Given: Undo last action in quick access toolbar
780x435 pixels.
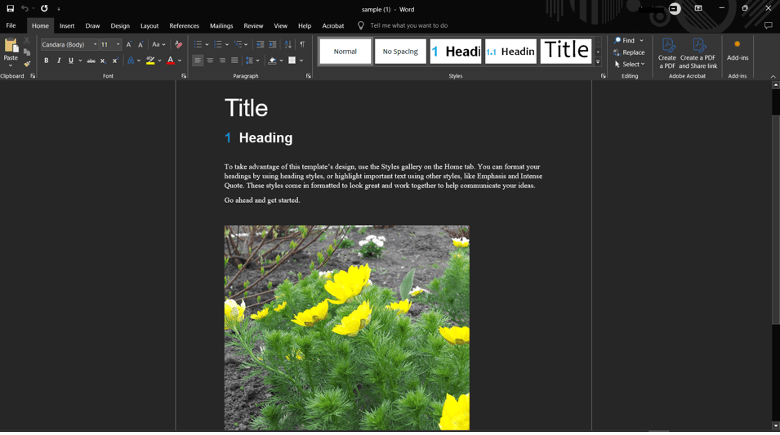Looking at the screenshot, I should 24,8.
